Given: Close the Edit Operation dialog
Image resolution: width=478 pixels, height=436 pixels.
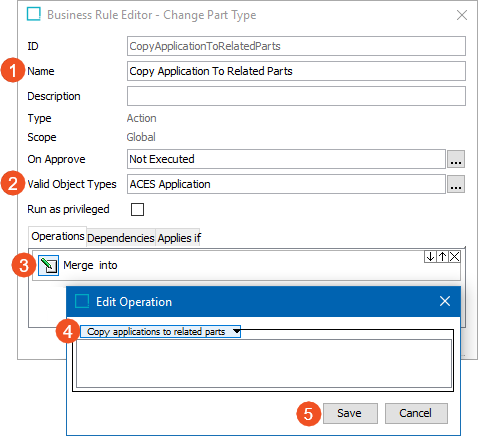Looking at the screenshot, I should tap(445, 301).
